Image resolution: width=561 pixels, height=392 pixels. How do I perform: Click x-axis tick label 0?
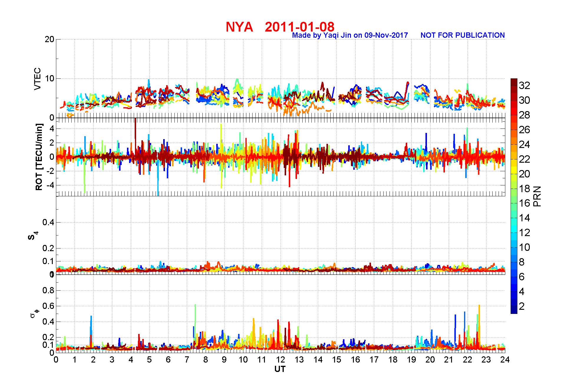[56, 360]
